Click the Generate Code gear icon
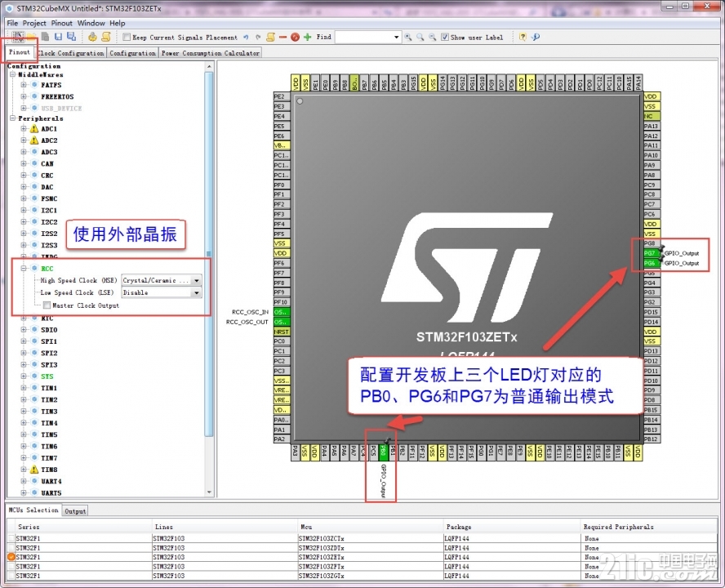 click(x=92, y=37)
